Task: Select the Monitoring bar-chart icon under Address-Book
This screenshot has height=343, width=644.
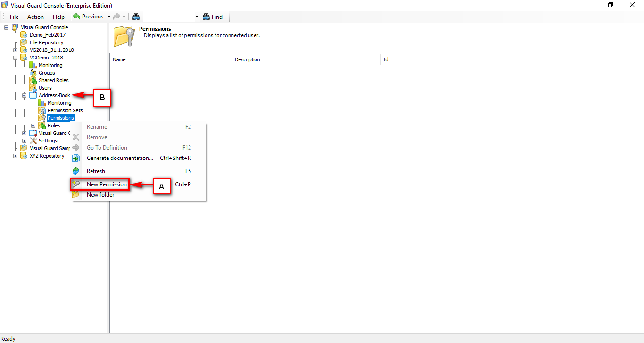Action: 42,103
